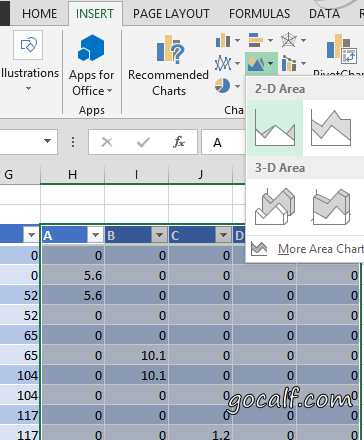Click the Apps for Office icon

(91, 48)
